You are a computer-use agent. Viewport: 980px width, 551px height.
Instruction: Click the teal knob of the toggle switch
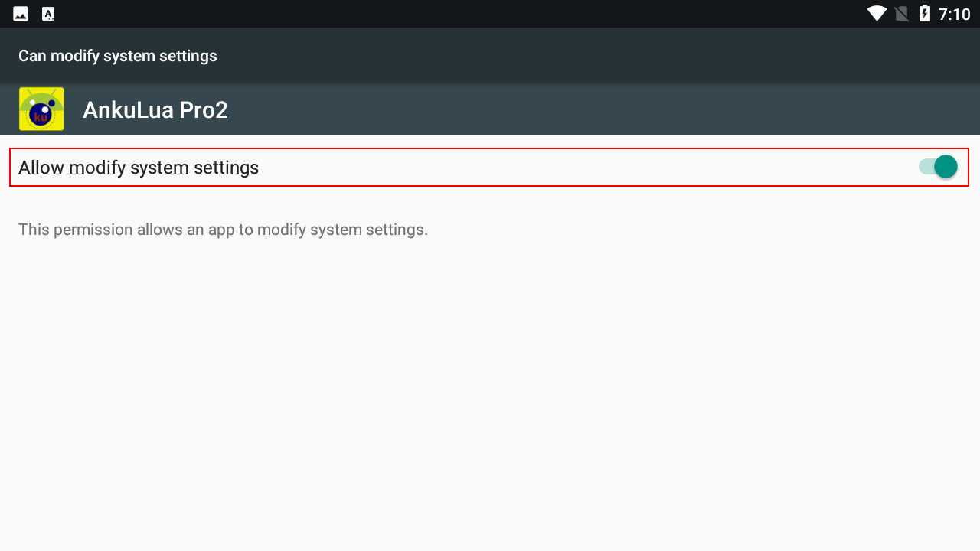[x=946, y=167]
